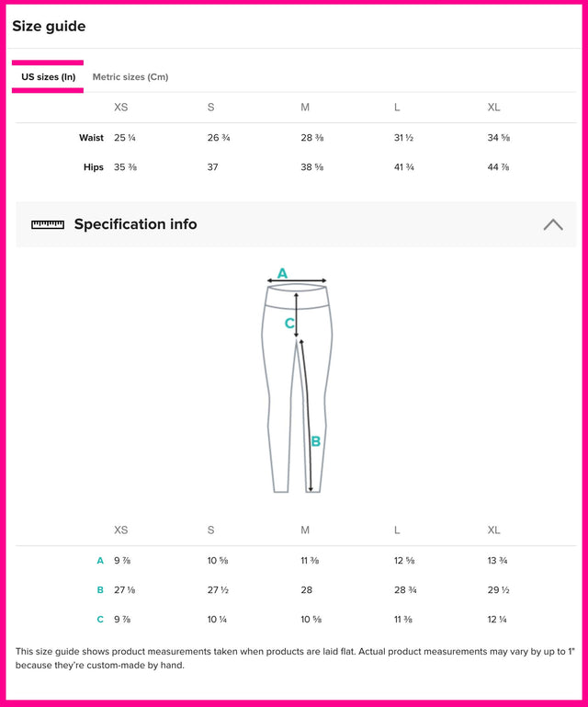Click the Specification info heading
588x707 pixels.
(x=135, y=224)
